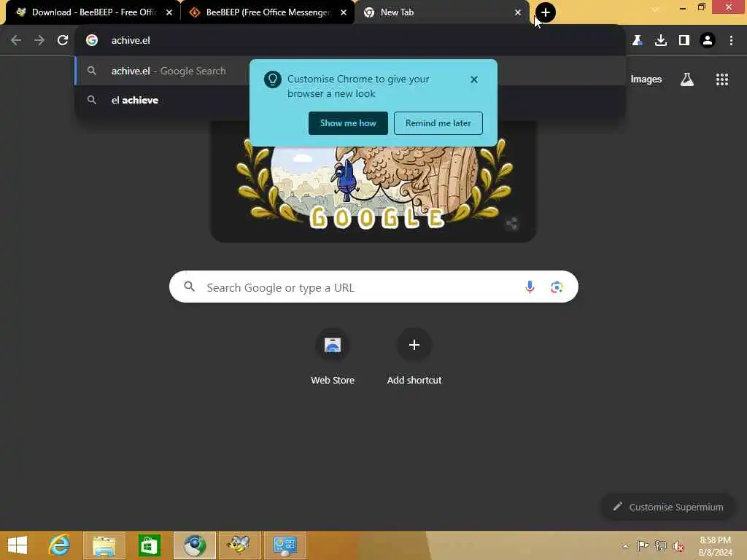The height and width of the screenshot is (560, 747).
Task: Reload the page with refresh icon
Action: pos(63,41)
